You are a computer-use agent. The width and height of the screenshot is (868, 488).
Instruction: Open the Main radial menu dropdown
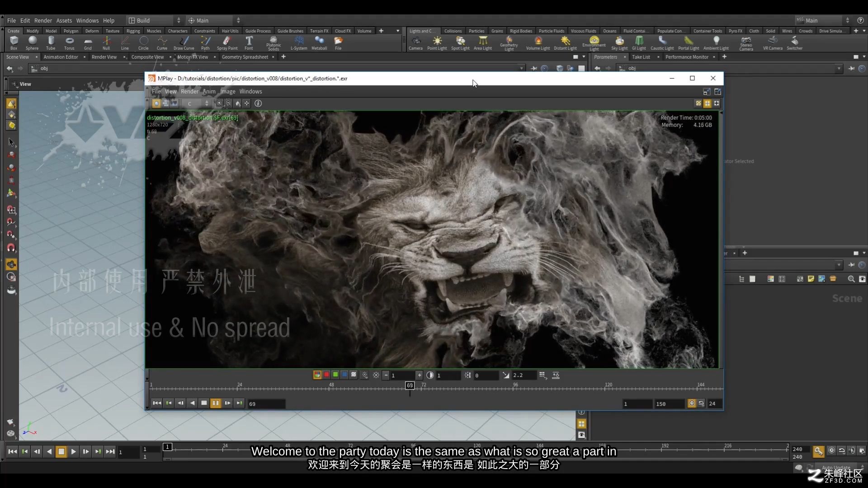coord(214,20)
